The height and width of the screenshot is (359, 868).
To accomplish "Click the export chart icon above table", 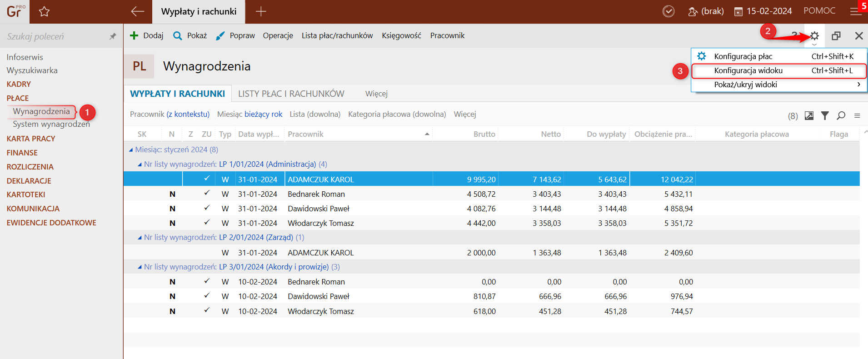I will (809, 116).
